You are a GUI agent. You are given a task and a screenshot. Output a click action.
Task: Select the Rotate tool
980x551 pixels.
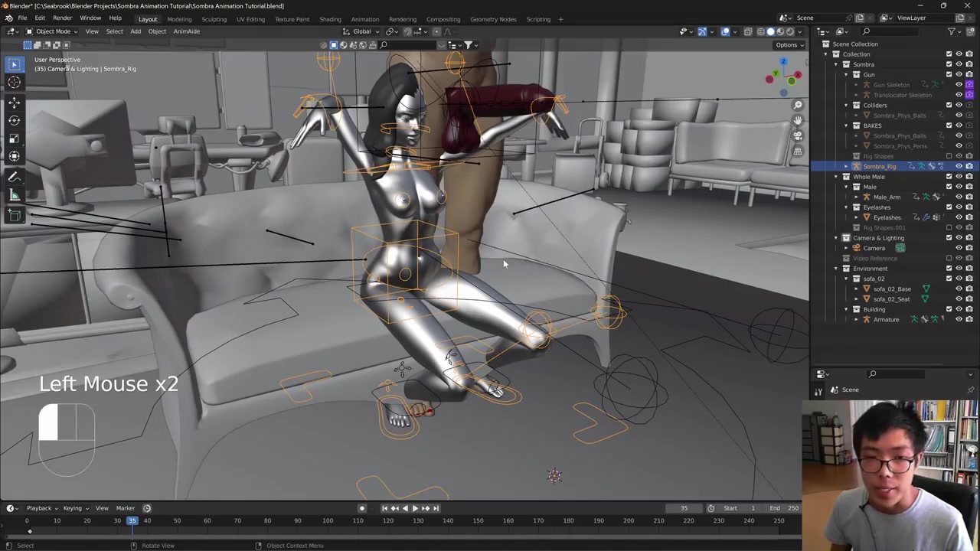[x=14, y=120]
